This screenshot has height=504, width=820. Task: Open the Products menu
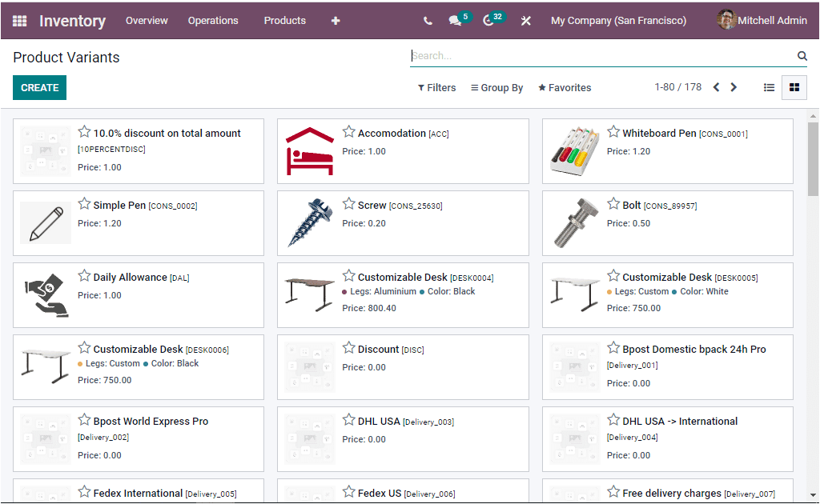point(284,20)
